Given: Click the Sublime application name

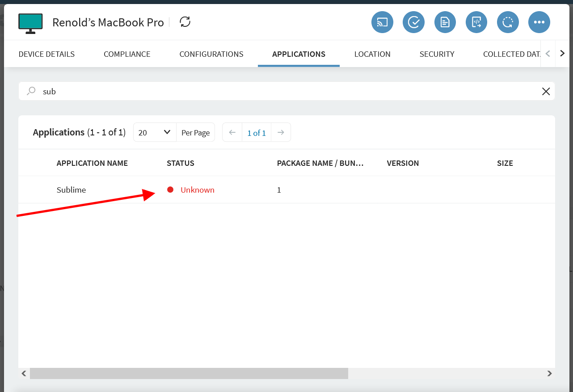Looking at the screenshot, I should tap(71, 190).
